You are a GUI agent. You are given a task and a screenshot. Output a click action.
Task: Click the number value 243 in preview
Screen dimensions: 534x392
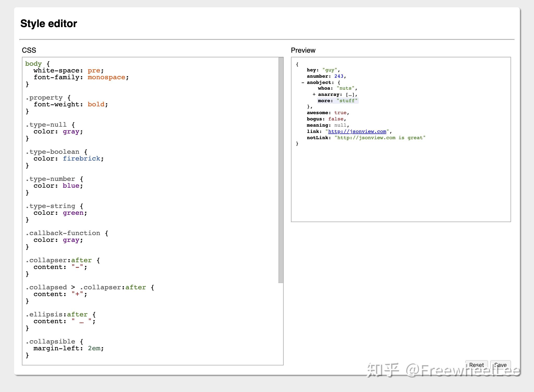point(339,76)
